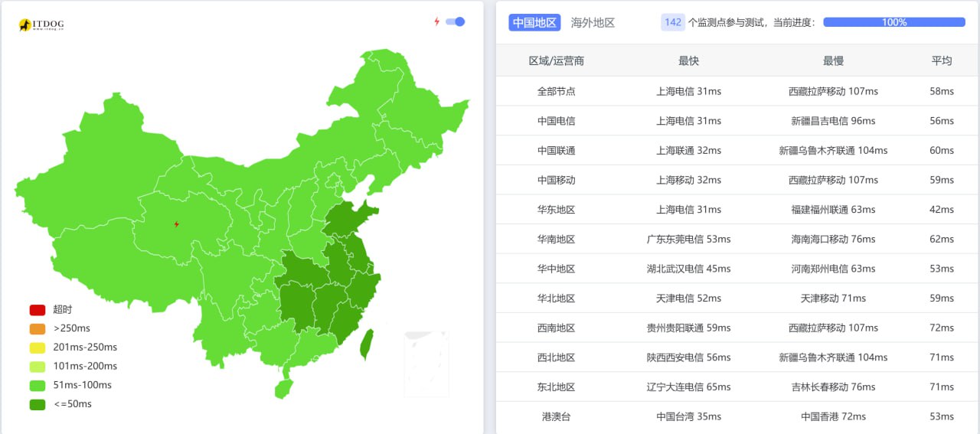Click the red lightning icon beside the switch
The height and width of the screenshot is (434, 980).
(x=437, y=22)
